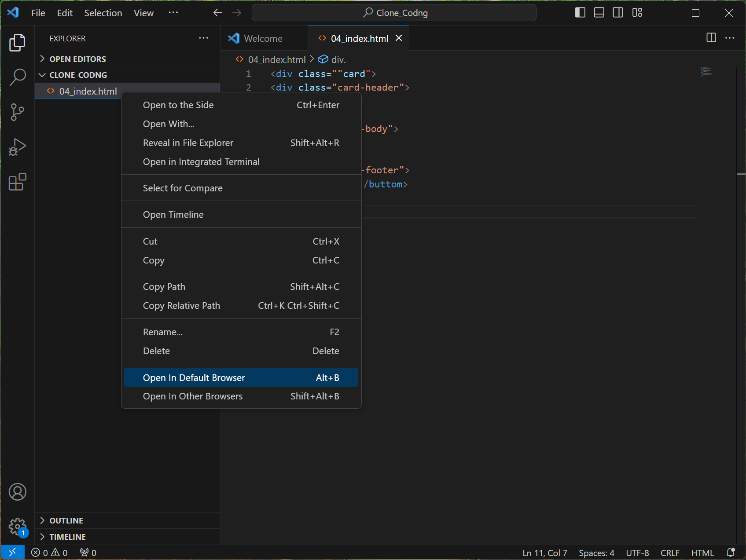Open the File menu

[x=38, y=13]
